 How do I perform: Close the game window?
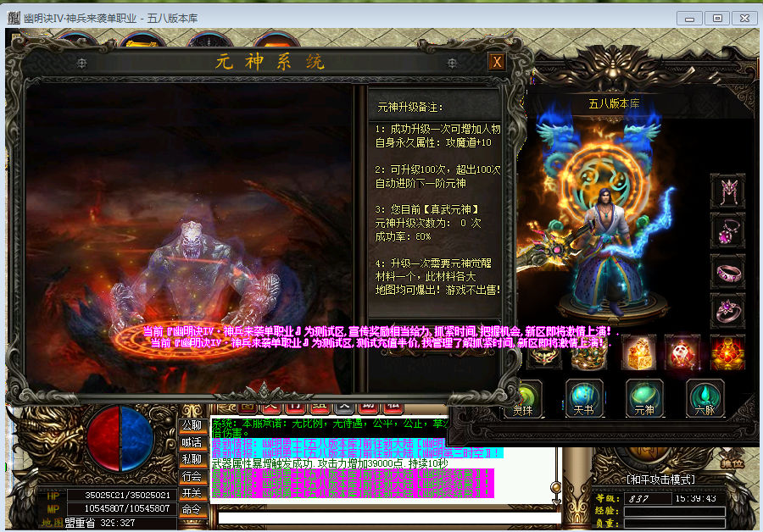[x=744, y=19]
